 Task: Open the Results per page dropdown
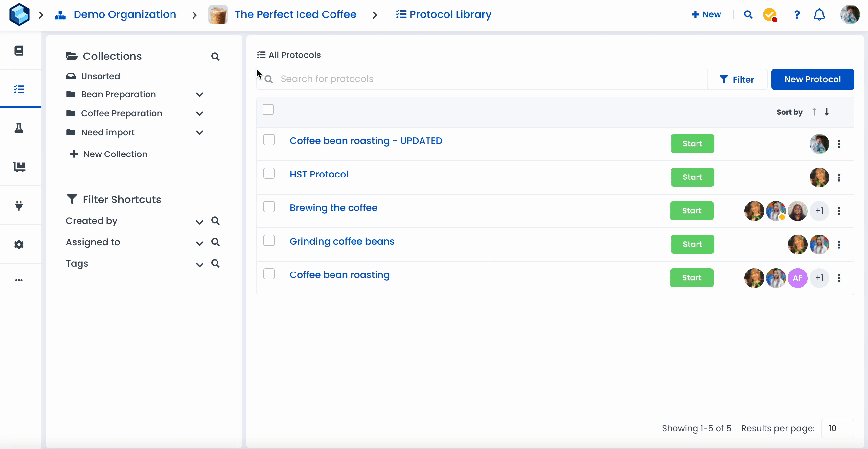[x=837, y=428]
